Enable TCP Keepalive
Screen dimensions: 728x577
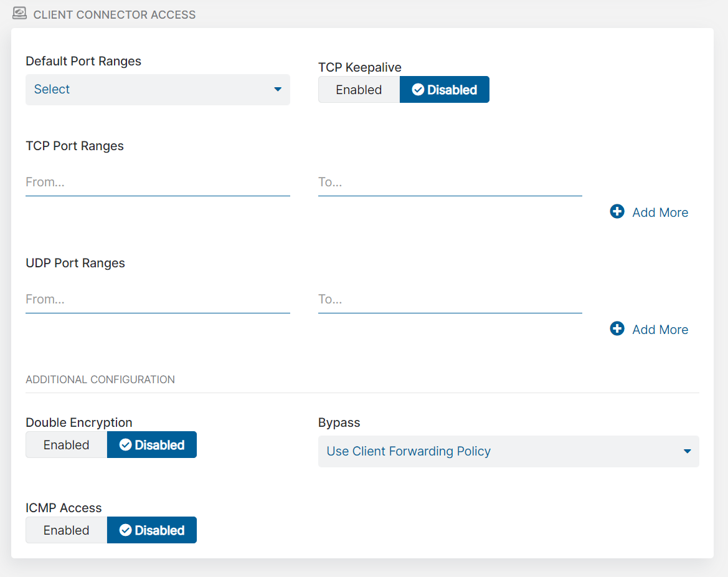coord(359,90)
